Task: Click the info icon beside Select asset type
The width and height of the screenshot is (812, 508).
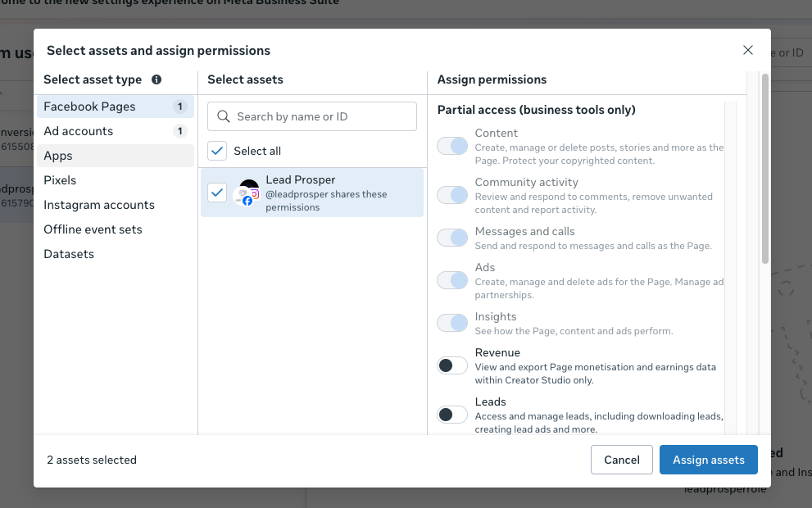Action: pos(157,79)
